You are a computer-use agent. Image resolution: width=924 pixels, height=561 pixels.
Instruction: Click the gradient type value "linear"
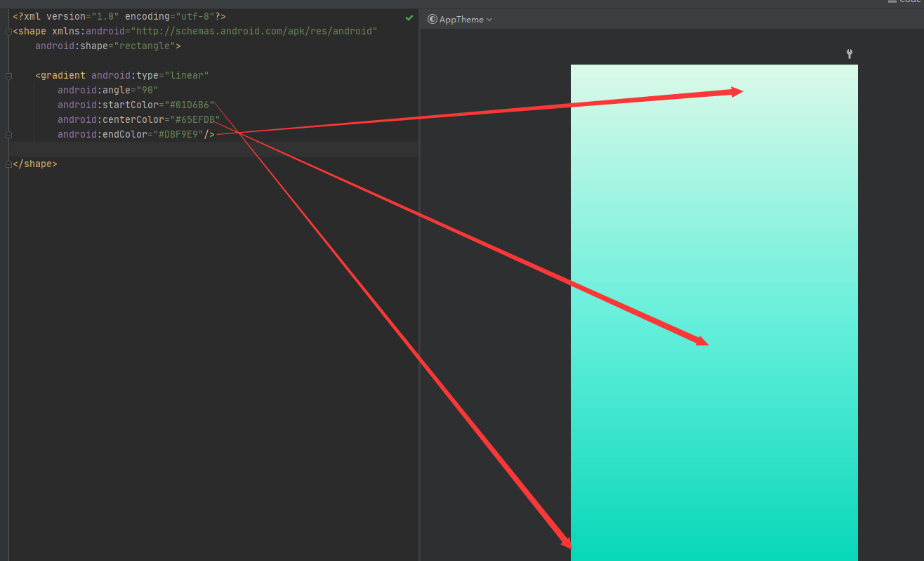187,75
